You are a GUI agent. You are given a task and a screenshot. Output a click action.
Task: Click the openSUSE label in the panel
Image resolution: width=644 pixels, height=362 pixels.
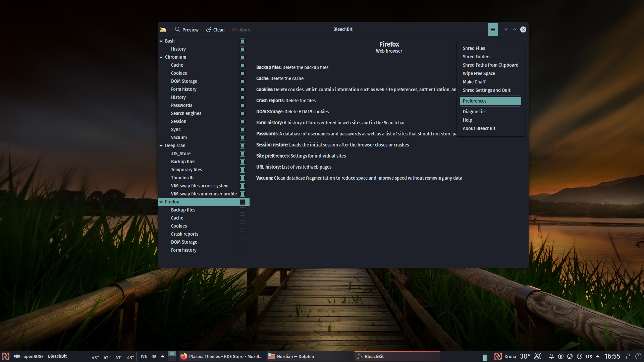click(33, 356)
